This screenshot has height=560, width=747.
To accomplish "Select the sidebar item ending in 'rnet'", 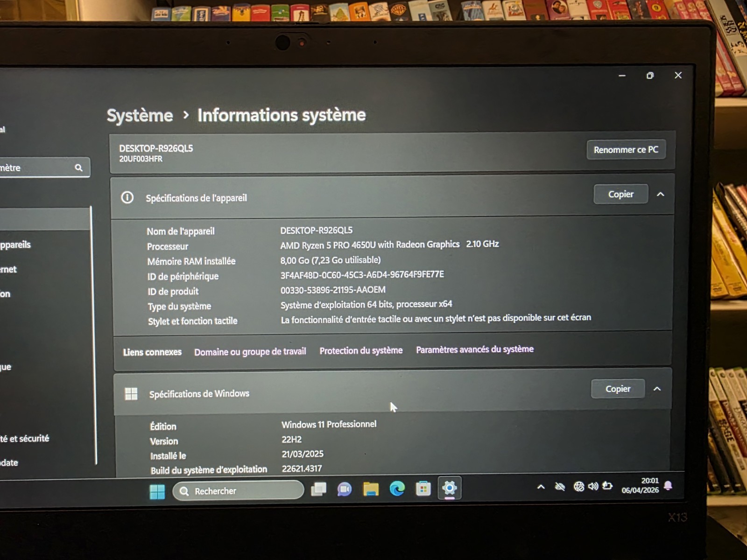I will pos(8,269).
